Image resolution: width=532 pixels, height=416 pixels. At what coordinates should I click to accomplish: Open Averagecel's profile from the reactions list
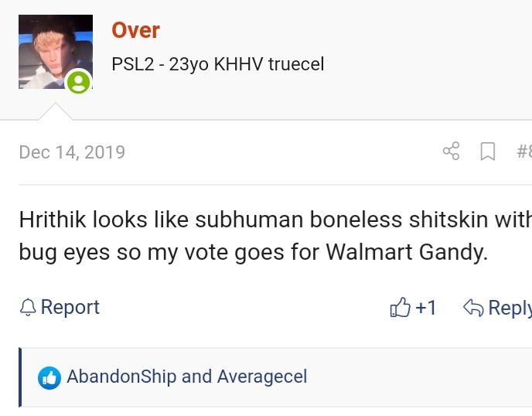pyautogui.click(x=262, y=377)
